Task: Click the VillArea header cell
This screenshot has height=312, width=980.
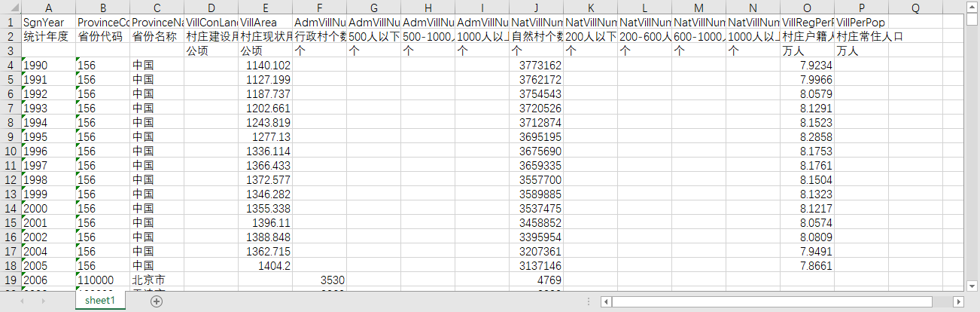Action: (265, 22)
